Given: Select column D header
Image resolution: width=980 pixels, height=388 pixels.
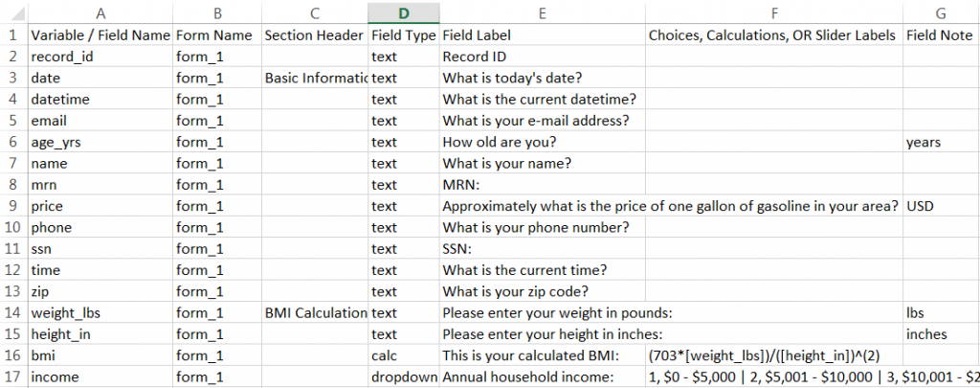Looking at the screenshot, I should [403, 12].
